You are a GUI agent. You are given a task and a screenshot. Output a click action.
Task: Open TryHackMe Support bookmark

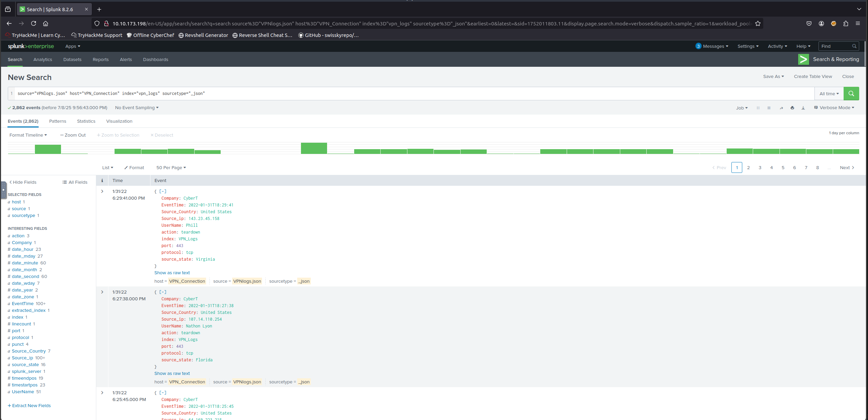[x=97, y=35]
